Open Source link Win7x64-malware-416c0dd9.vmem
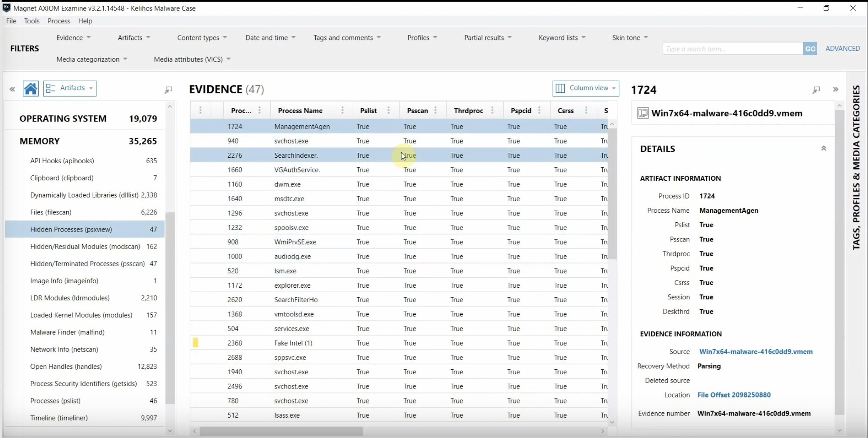Image resolution: width=868 pixels, height=438 pixels. point(756,351)
